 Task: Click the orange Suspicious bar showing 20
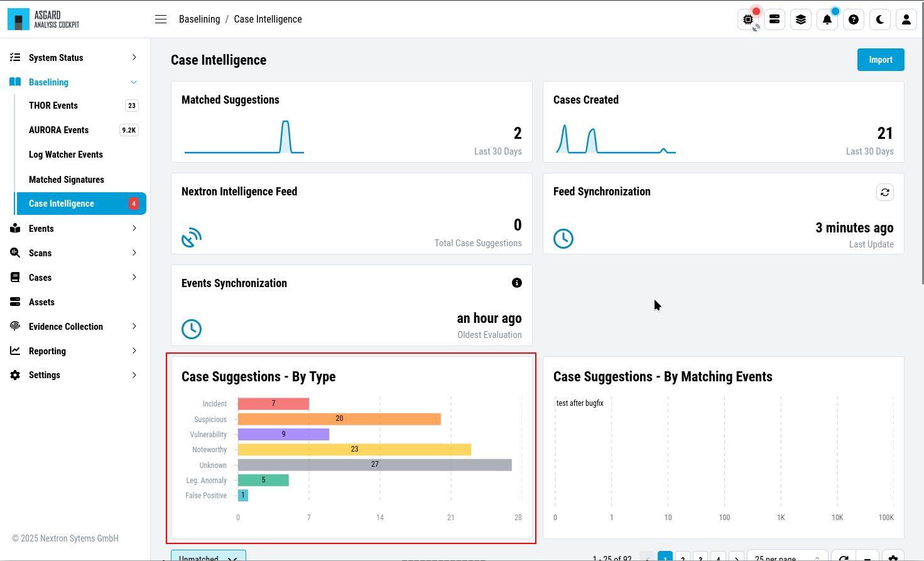(x=339, y=419)
